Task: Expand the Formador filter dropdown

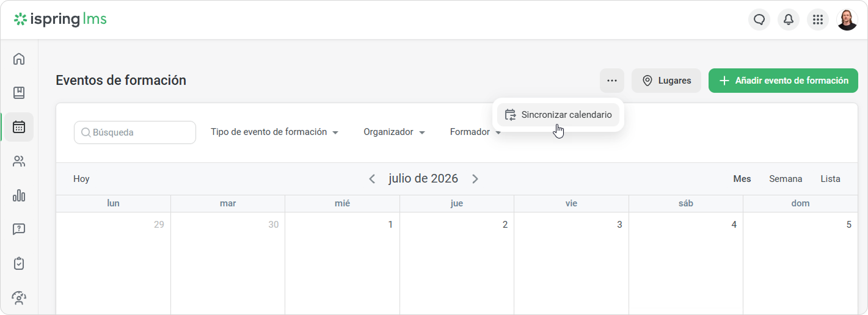Action: 475,132
